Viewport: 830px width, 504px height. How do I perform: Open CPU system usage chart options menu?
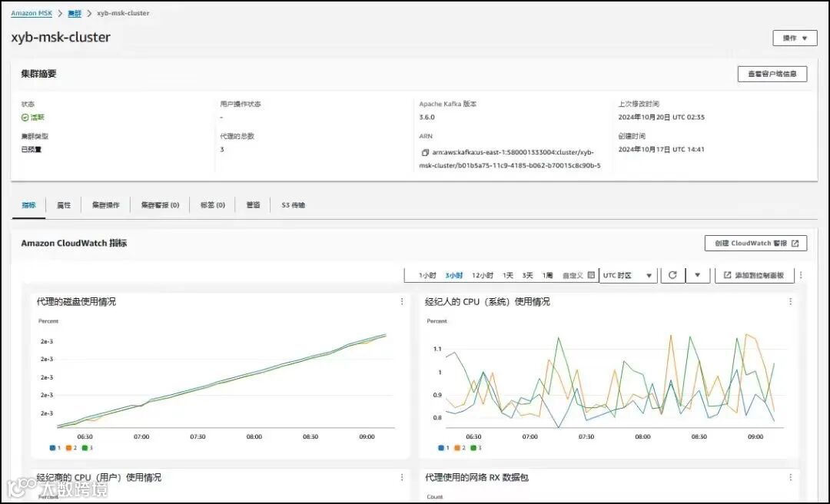pyautogui.click(x=790, y=301)
